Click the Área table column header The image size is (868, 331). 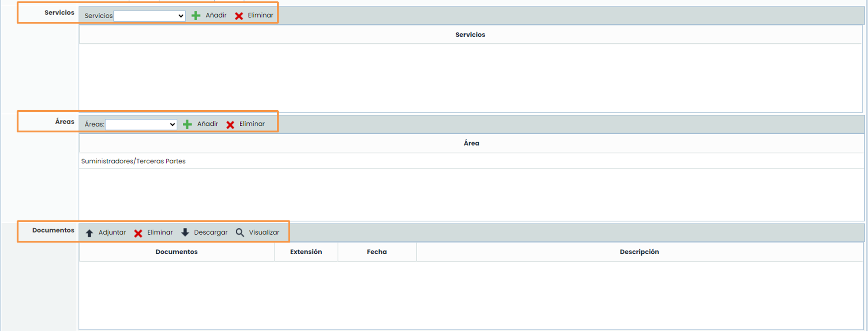471,144
